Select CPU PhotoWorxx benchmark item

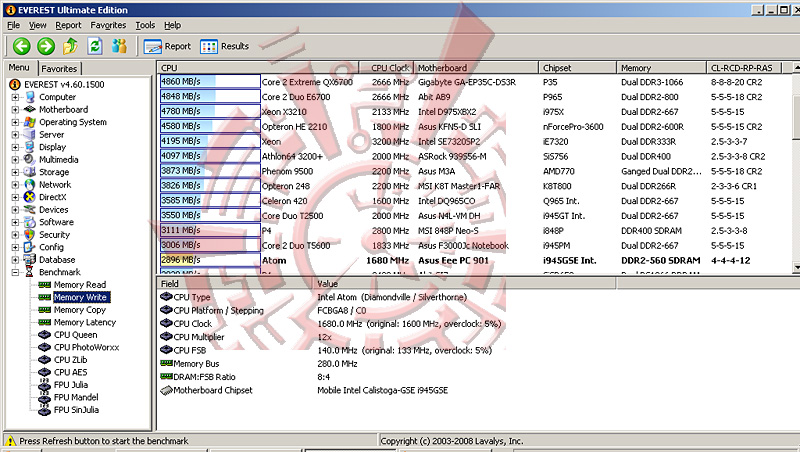tap(86, 347)
